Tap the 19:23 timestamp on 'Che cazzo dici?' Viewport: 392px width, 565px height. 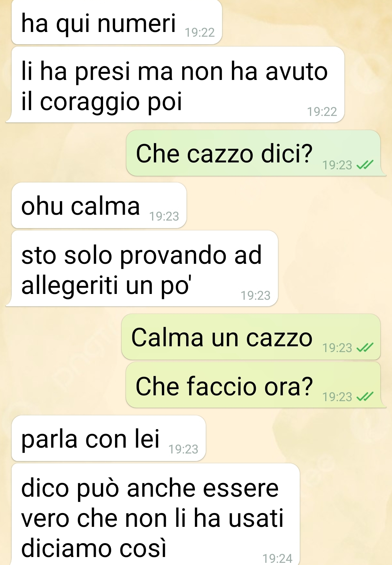337,165
